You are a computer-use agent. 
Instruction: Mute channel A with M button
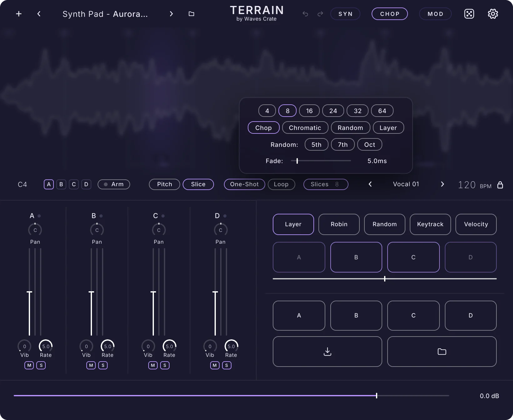pos(29,365)
